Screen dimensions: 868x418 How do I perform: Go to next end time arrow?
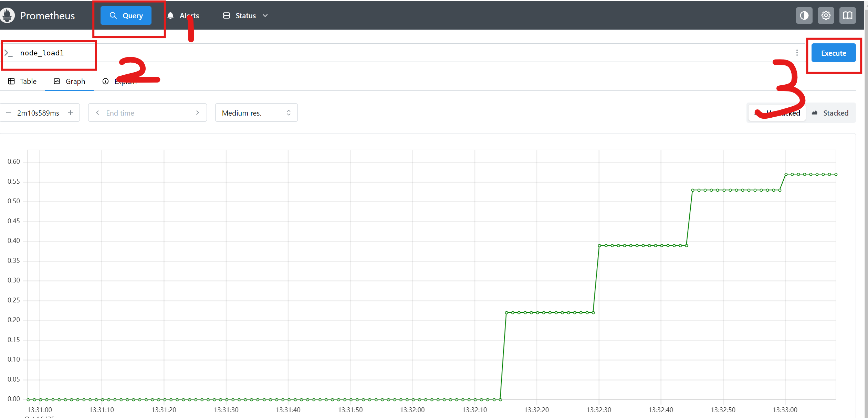[197, 113]
